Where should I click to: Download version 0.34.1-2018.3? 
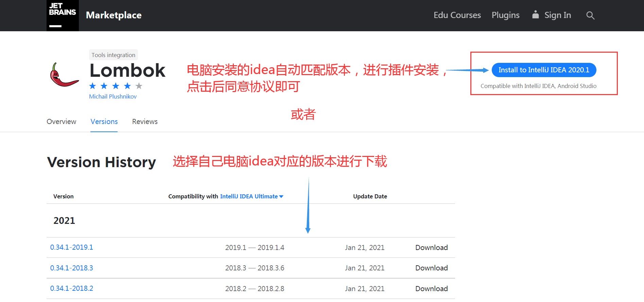coord(432,268)
